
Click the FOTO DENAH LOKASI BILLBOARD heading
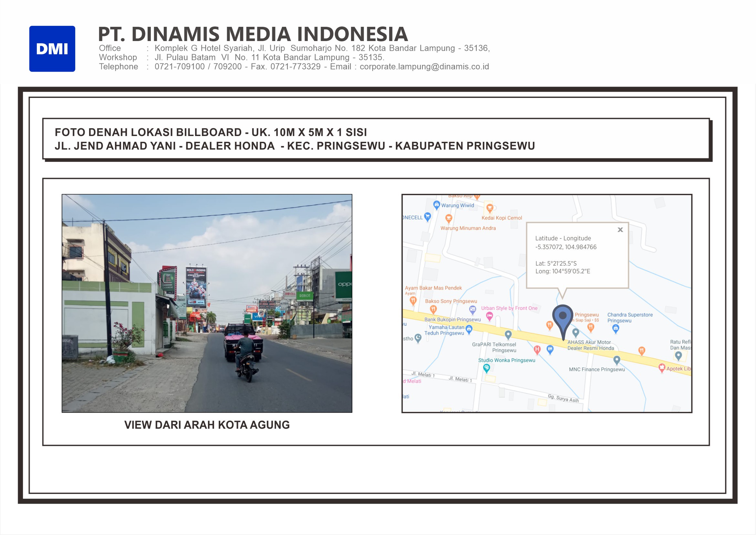(211, 132)
